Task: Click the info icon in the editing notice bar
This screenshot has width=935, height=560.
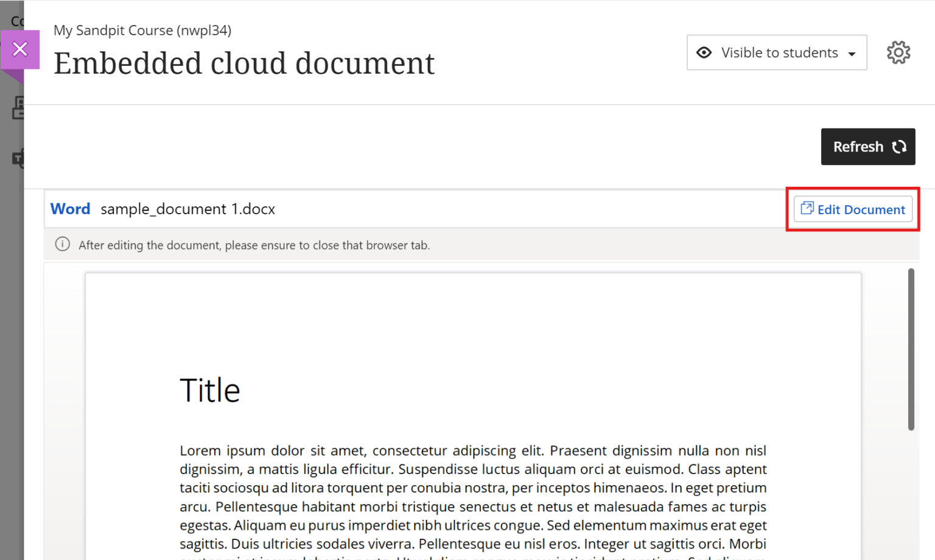Action: click(62, 244)
